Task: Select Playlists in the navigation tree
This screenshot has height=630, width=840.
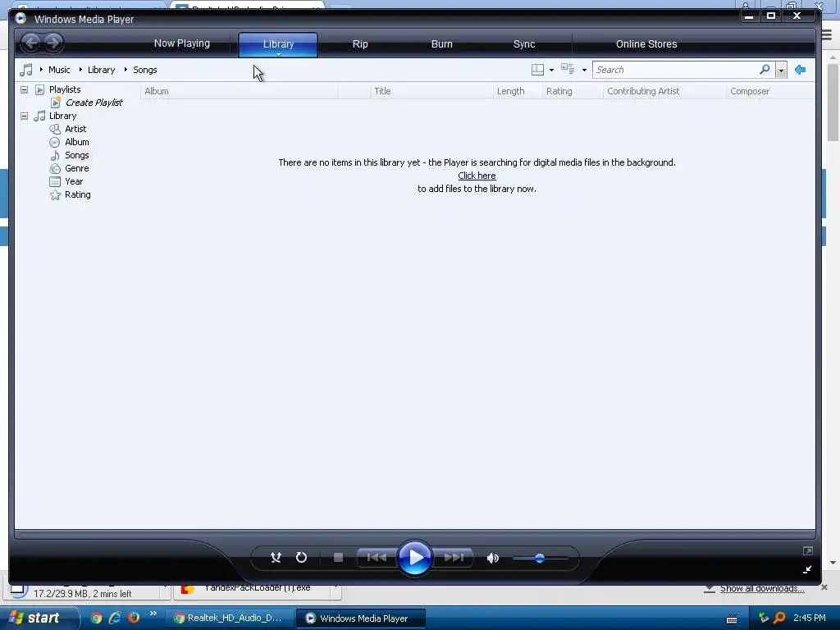Action: pyautogui.click(x=65, y=89)
